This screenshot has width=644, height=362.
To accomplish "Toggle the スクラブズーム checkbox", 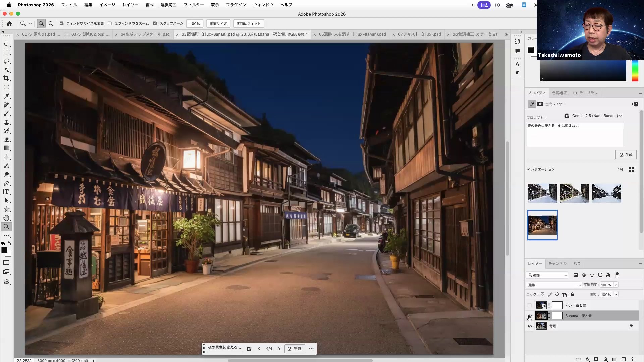I will [155, 23].
